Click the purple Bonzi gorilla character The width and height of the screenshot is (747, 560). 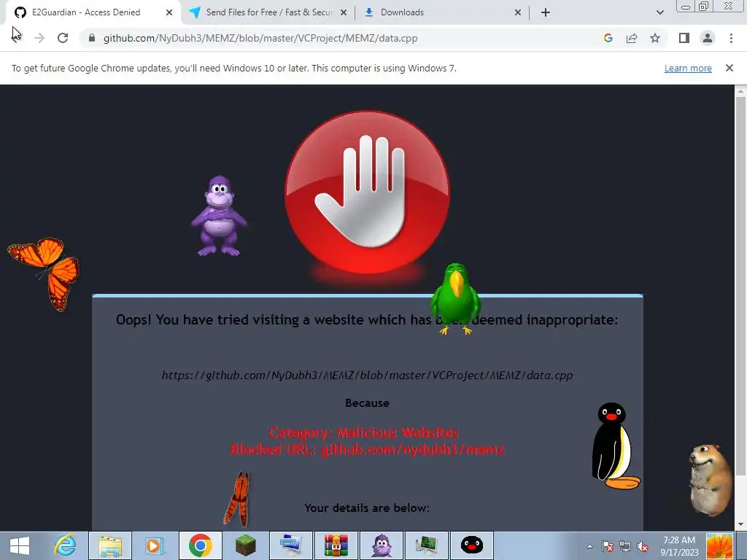219,216
